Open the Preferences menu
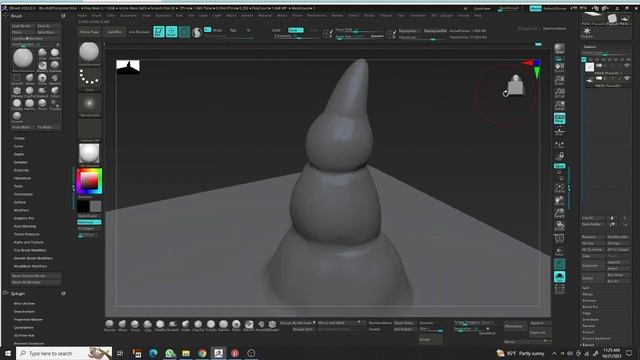This screenshot has width=640, height=360. click(x=317, y=16)
